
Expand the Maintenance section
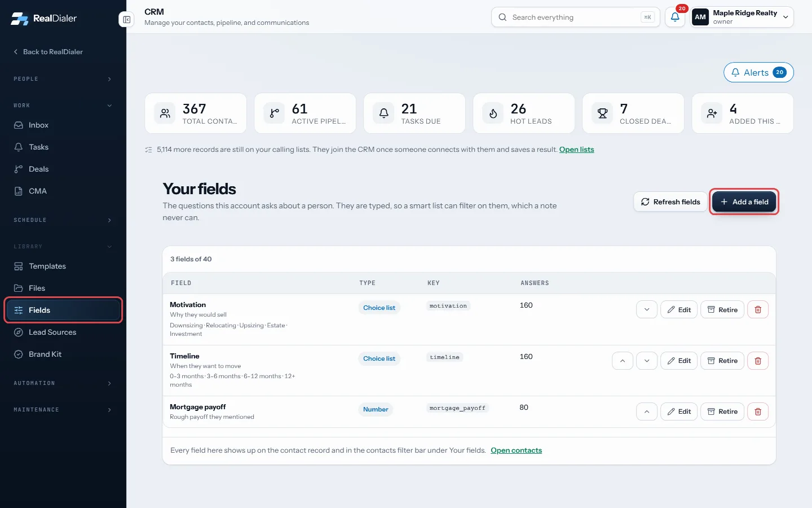(63, 410)
